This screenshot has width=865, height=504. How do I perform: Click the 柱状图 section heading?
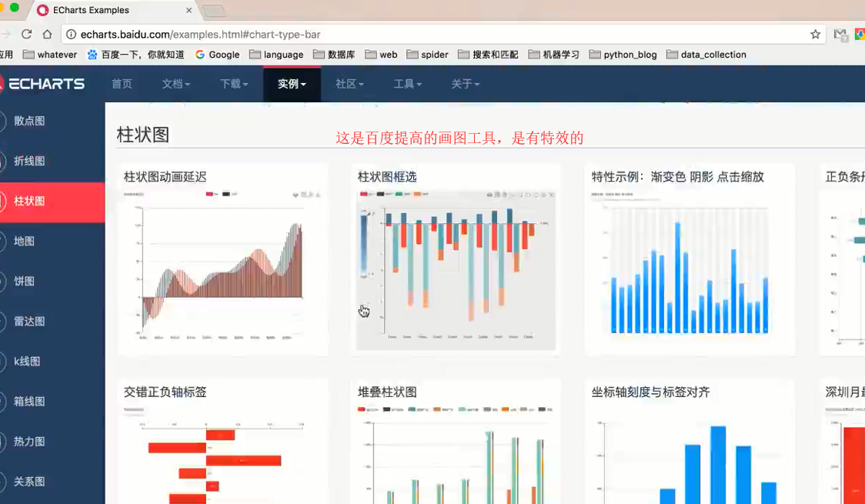[x=143, y=135]
